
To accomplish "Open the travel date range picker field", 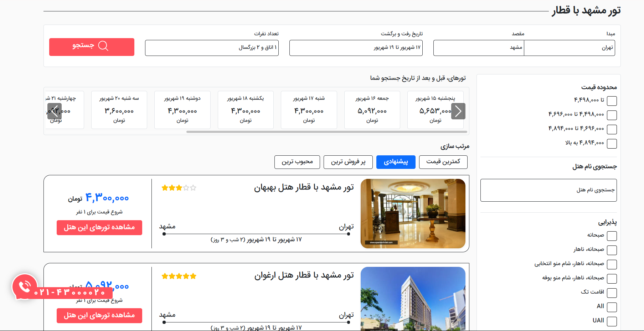I will coord(356,48).
